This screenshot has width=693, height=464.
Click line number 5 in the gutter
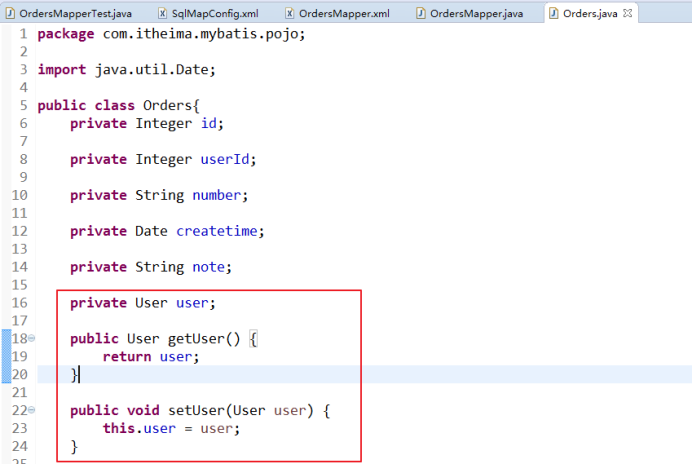click(23, 106)
